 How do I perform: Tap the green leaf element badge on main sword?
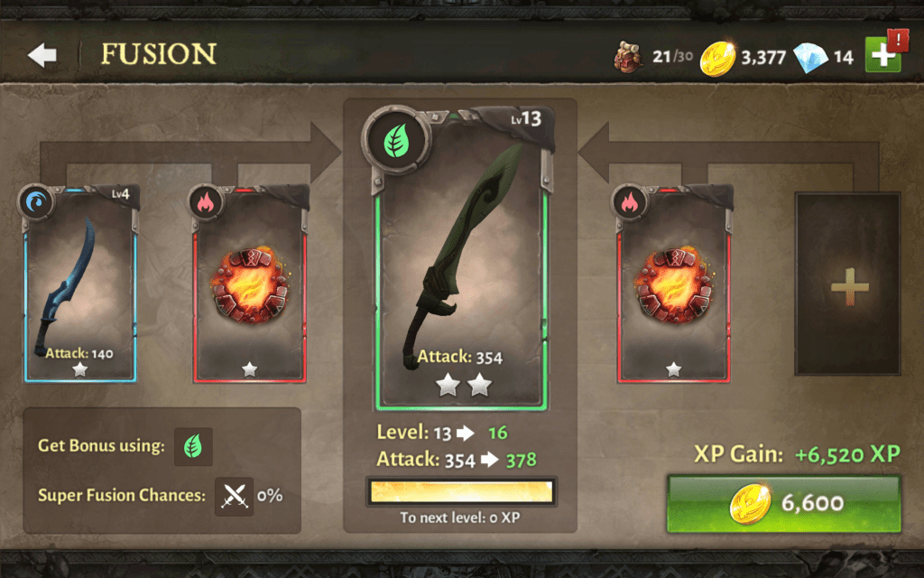click(x=396, y=140)
